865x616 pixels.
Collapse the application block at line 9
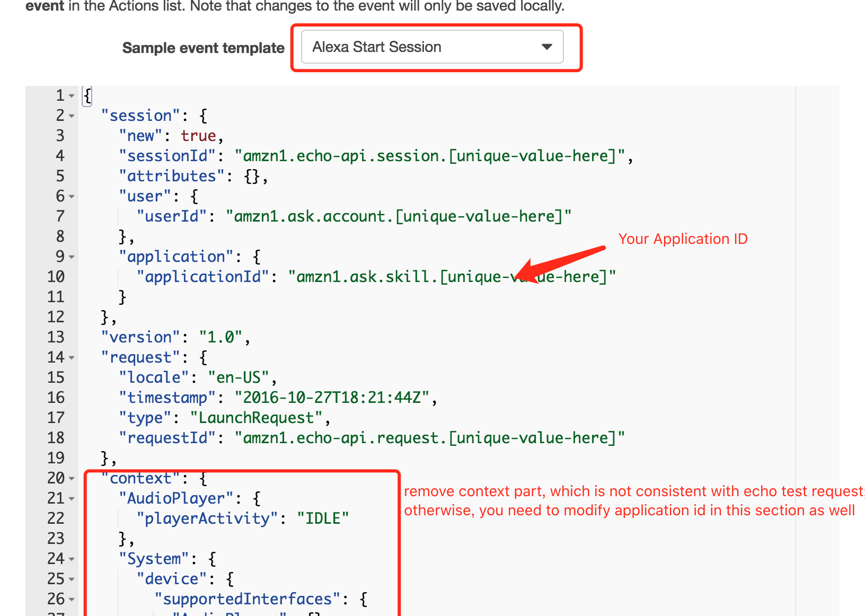tap(72, 257)
